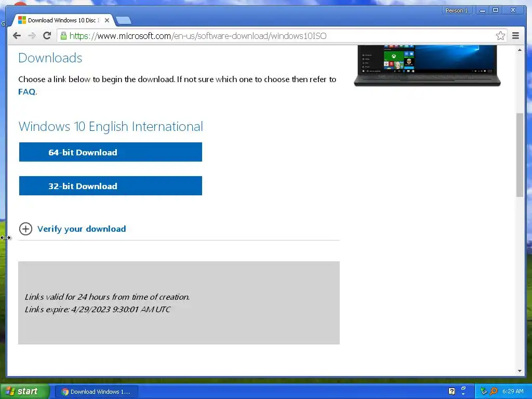
Task: Click the laptop product image
Action: 427,65
